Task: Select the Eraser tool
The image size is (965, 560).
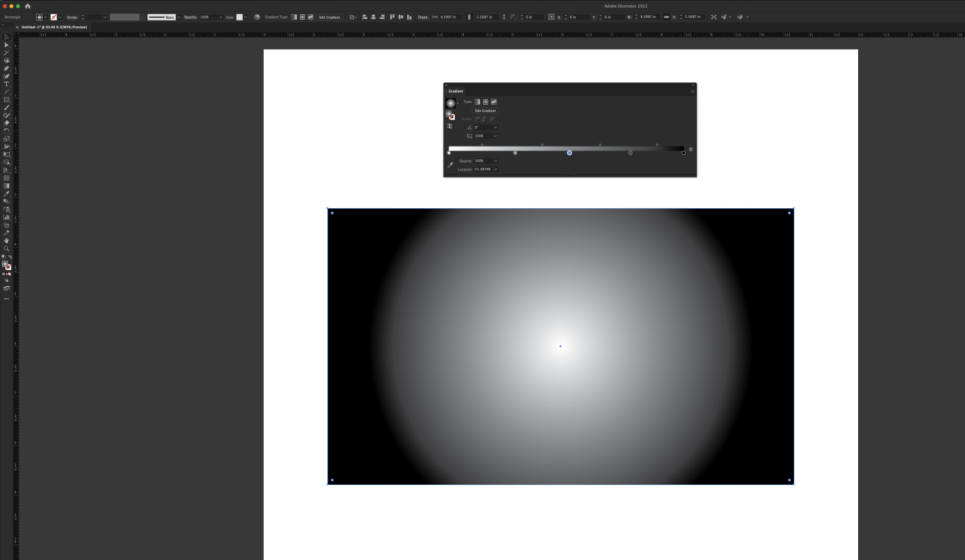Action: pyautogui.click(x=6, y=122)
